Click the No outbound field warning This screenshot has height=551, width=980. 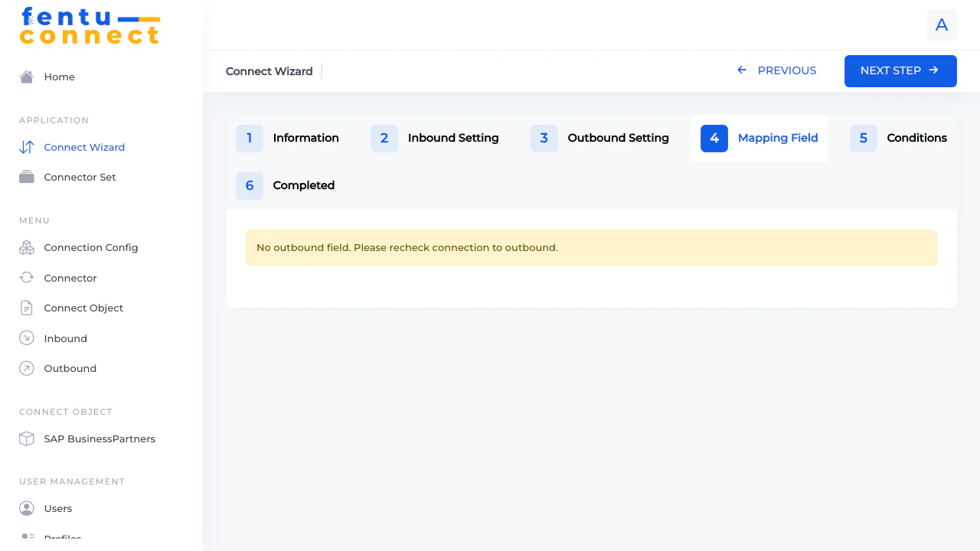591,248
